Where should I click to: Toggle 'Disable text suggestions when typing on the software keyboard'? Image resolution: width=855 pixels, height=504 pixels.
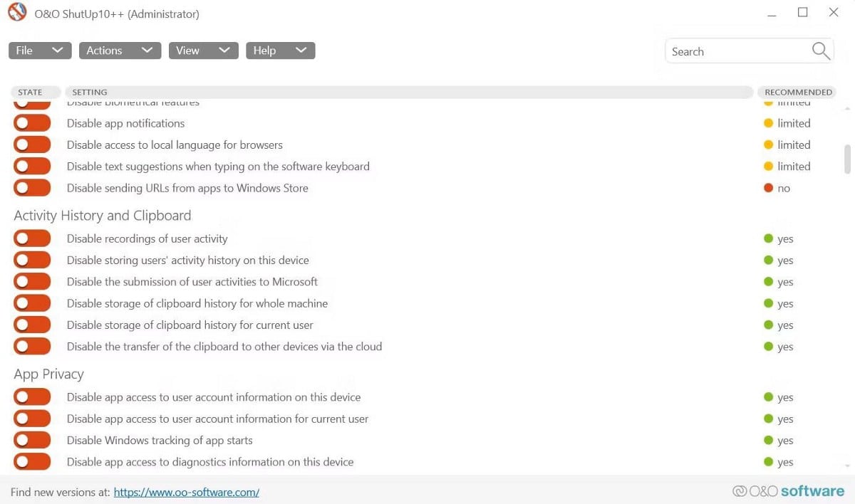[x=31, y=166]
